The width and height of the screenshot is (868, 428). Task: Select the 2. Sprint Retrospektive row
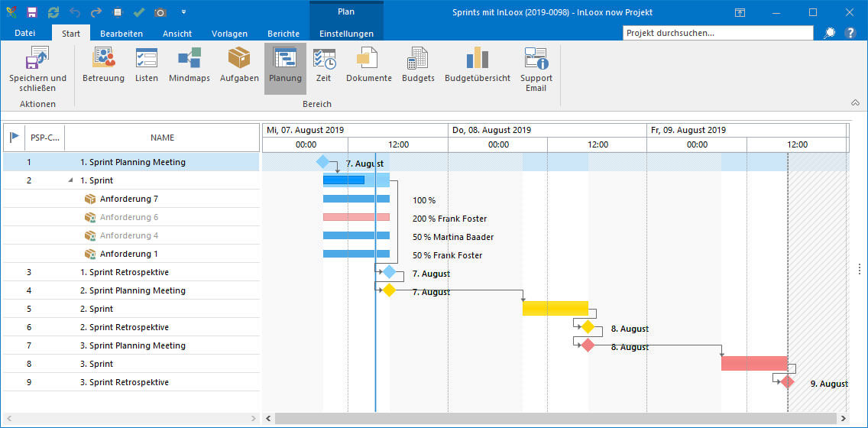pyautogui.click(x=131, y=326)
